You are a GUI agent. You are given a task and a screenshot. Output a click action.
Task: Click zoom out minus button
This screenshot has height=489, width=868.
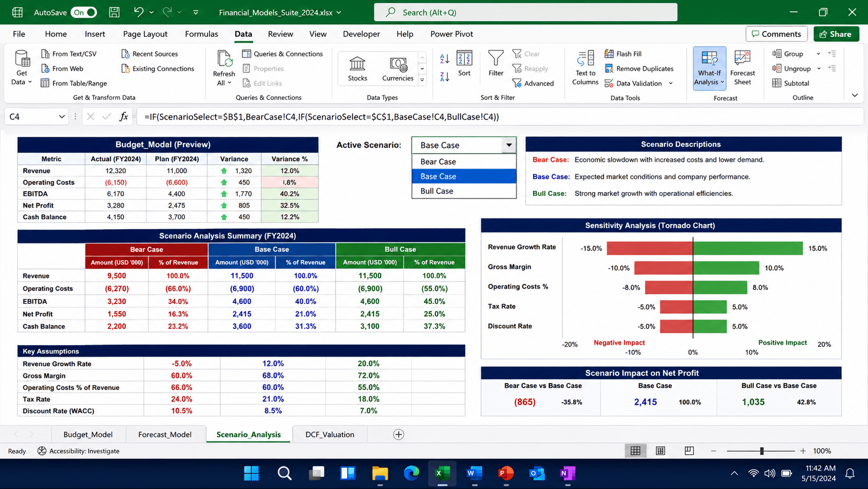(x=713, y=451)
